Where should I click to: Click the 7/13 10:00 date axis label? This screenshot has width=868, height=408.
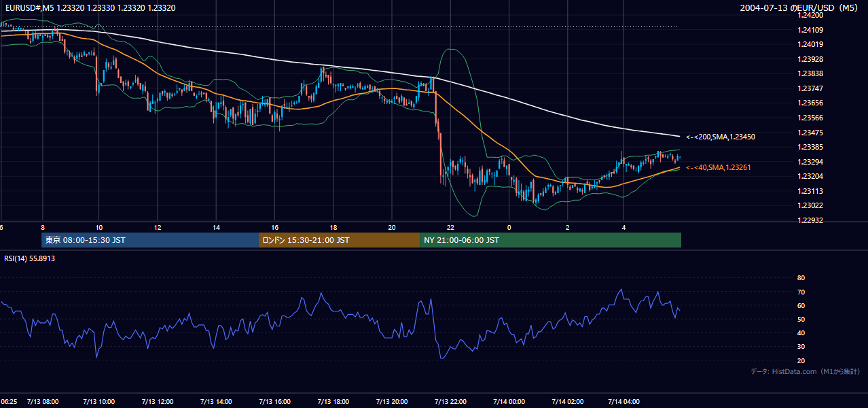pos(98,401)
